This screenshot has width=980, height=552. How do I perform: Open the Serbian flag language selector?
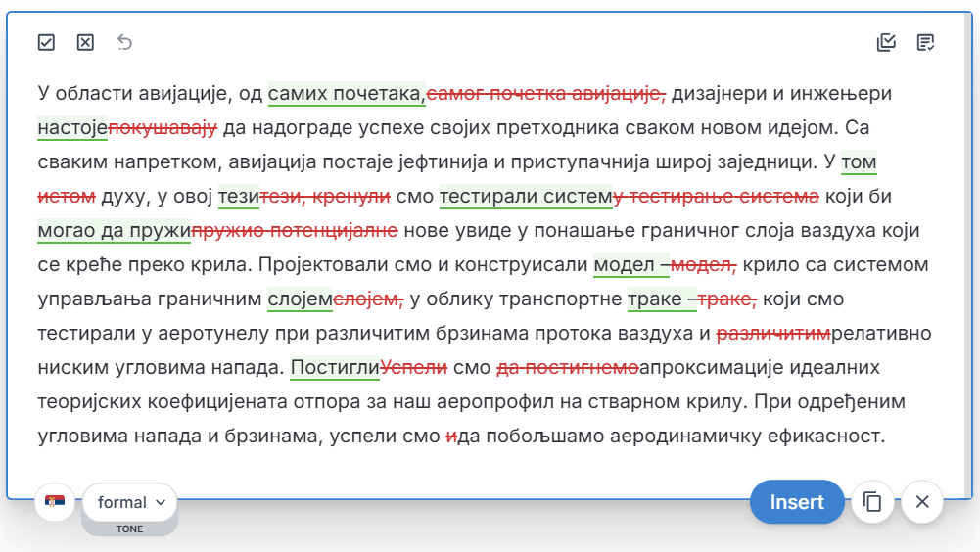point(56,502)
